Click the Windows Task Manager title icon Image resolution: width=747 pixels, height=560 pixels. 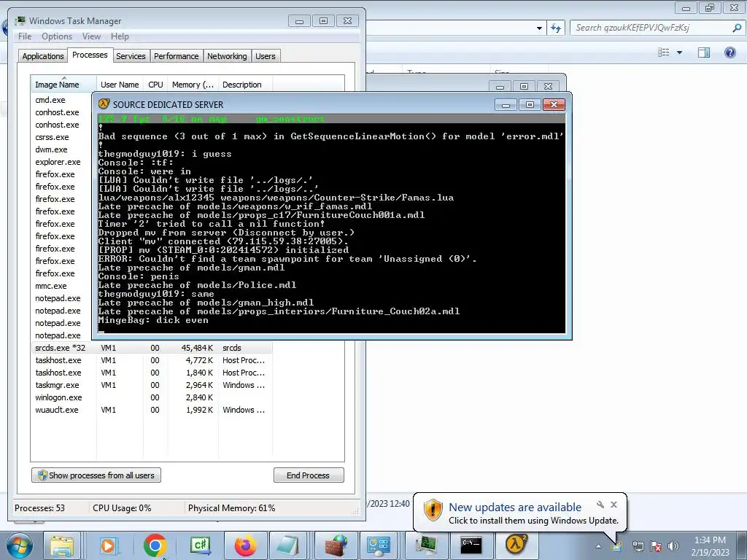20,20
